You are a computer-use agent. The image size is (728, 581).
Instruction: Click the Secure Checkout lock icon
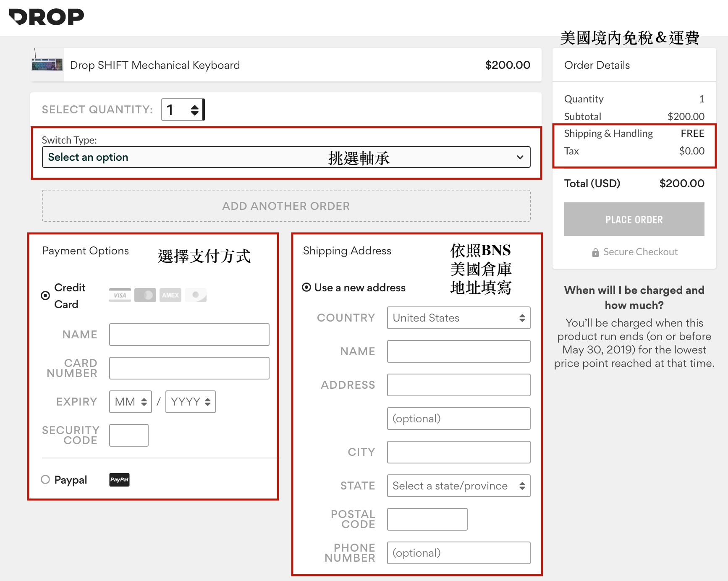pyautogui.click(x=595, y=252)
